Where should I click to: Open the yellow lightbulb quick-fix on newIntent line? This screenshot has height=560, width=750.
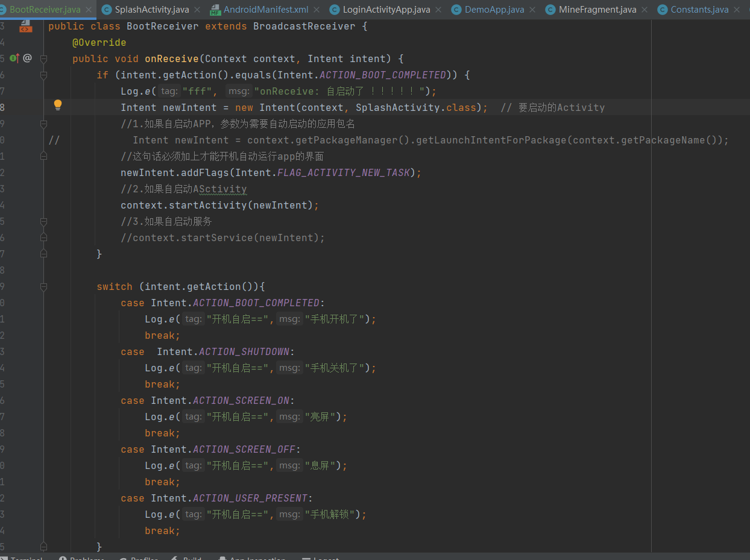[x=58, y=105]
